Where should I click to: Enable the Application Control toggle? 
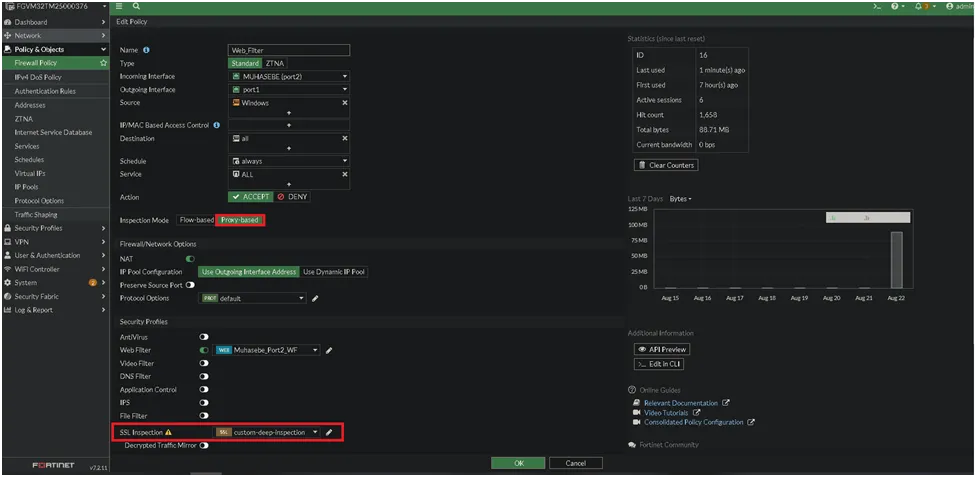204,390
